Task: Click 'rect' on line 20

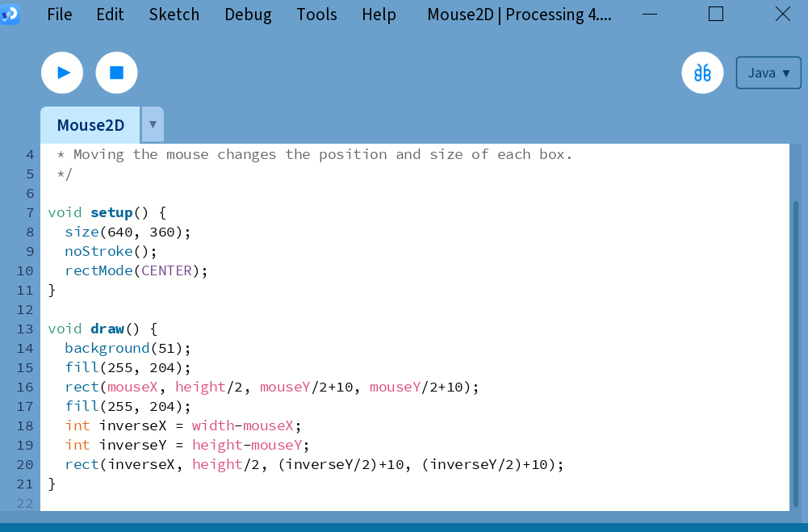Action: tap(82, 464)
